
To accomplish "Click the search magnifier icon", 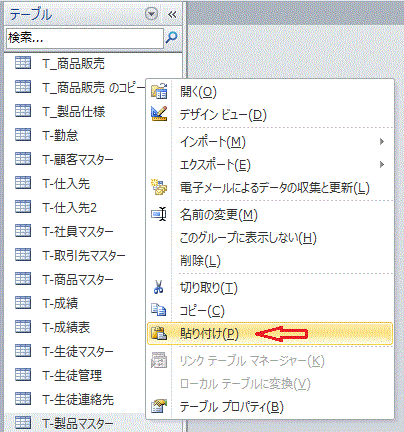I will 172,38.
